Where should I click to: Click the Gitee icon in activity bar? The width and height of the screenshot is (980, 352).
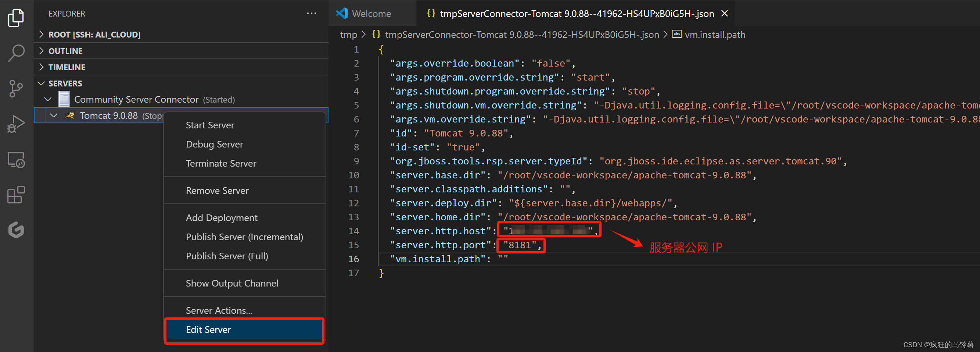16,230
